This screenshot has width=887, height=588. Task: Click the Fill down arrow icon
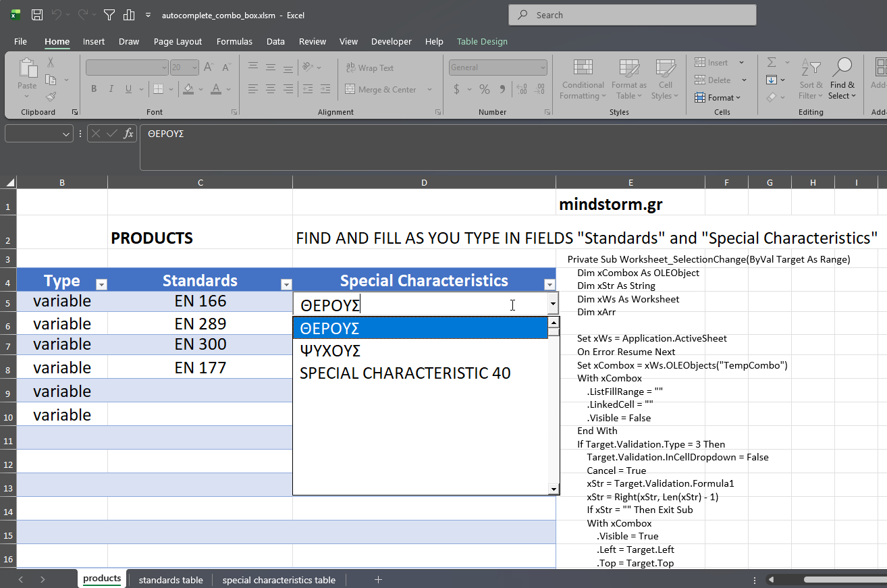(x=772, y=80)
